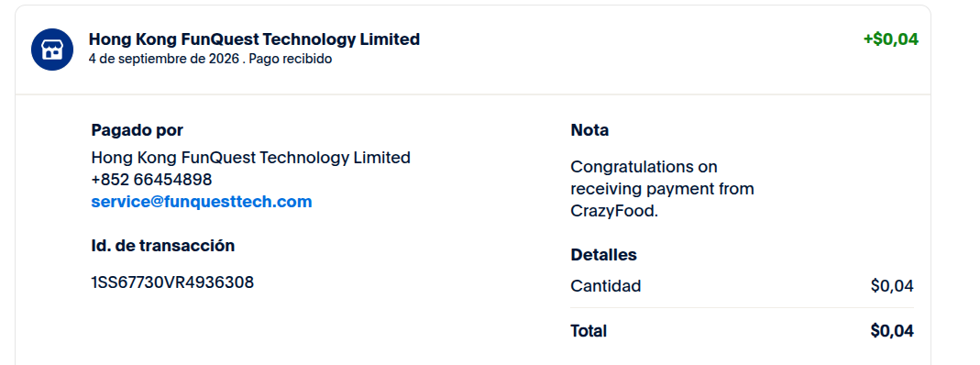
Task: Select the bold Total value $0,04
Action: point(892,331)
